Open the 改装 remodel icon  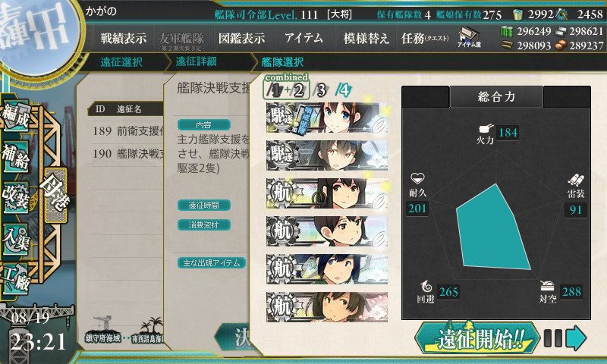point(16,198)
